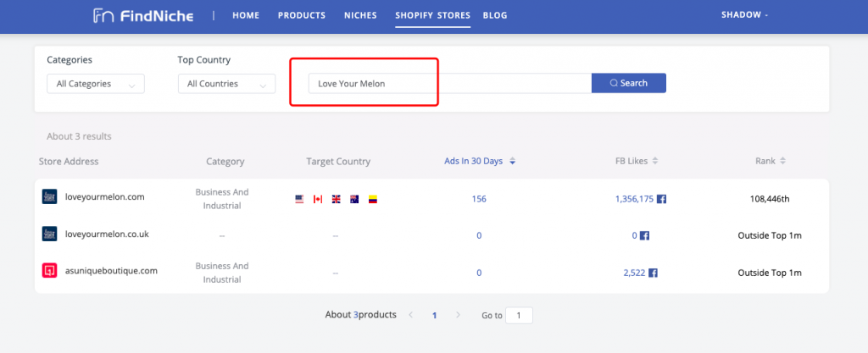
Task: Open the BLOG page
Action: pos(495,15)
